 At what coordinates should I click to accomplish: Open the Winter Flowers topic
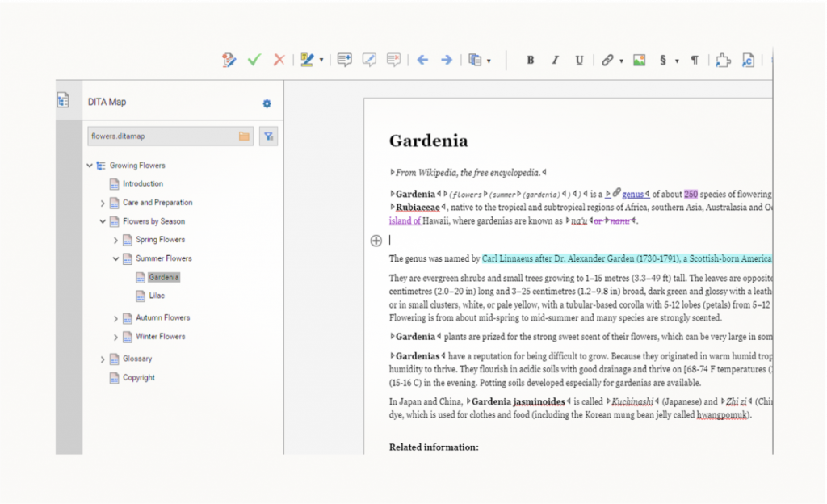pos(161,336)
